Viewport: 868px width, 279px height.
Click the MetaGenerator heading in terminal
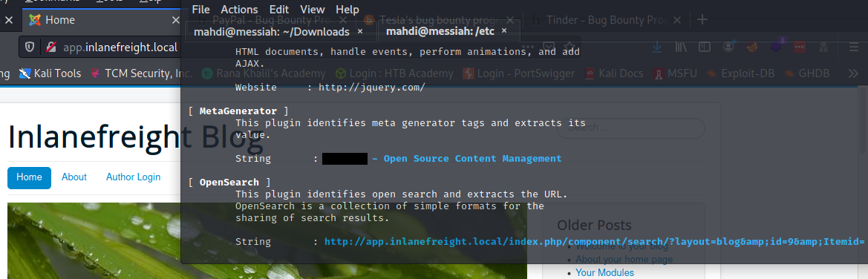tap(238, 111)
